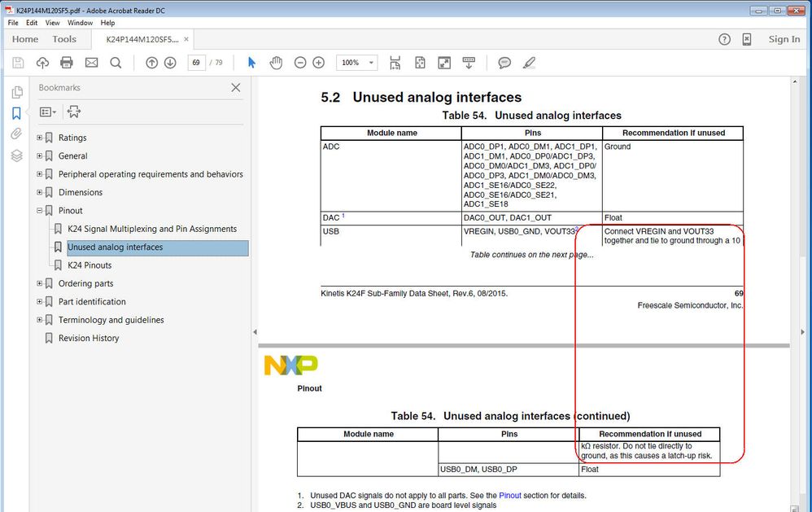812x512 pixels.
Task: Expand Terminology and guidelines bookmark
Action: pos(39,320)
